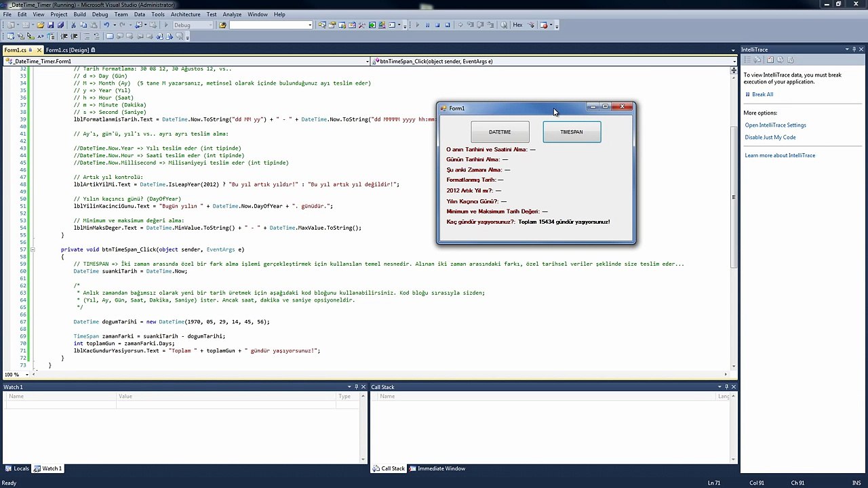Toggle auto-hide pin on Call Stack panel
The width and height of the screenshot is (868, 488).
[x=726, y=387]
